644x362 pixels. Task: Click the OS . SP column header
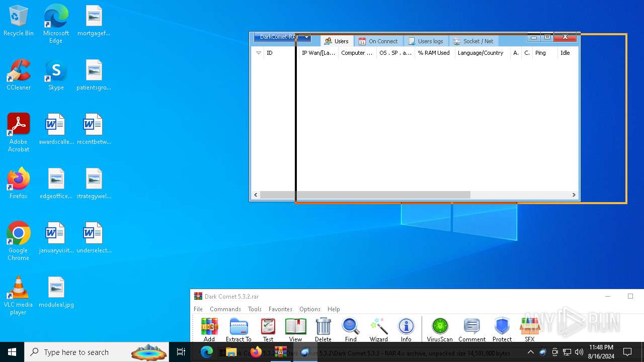[395, 53]
